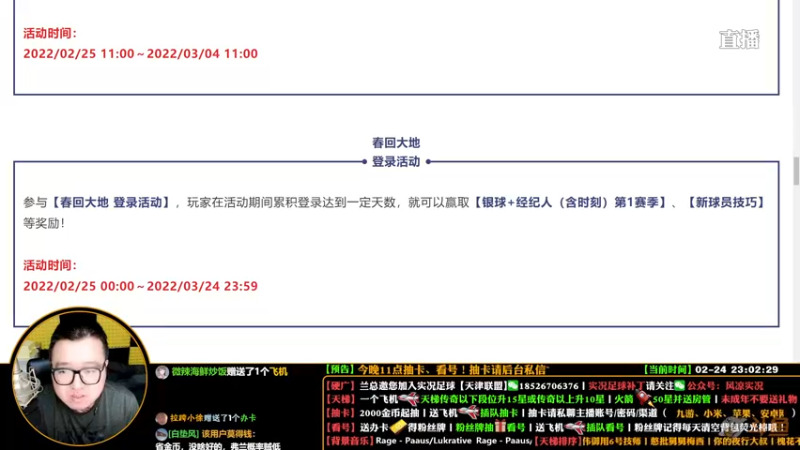Click the airplane icon in the 抽卡 row
Image resolution: width=800 pixels, height=450 pixels.
tap(468, 413)
